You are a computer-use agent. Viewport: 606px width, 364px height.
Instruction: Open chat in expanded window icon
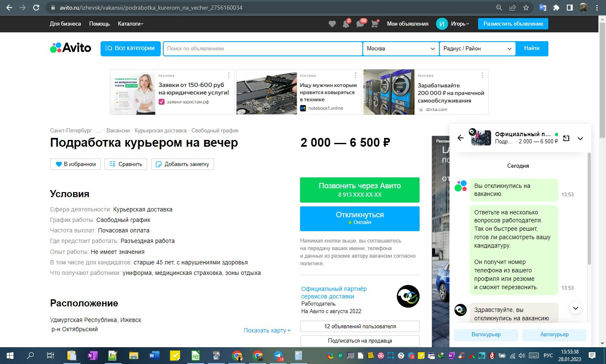click(x=566, y=138)
